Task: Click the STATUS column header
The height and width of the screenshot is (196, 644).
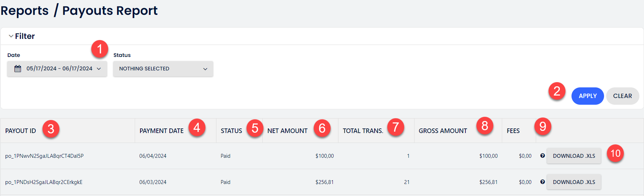Action: coord(232,131)
